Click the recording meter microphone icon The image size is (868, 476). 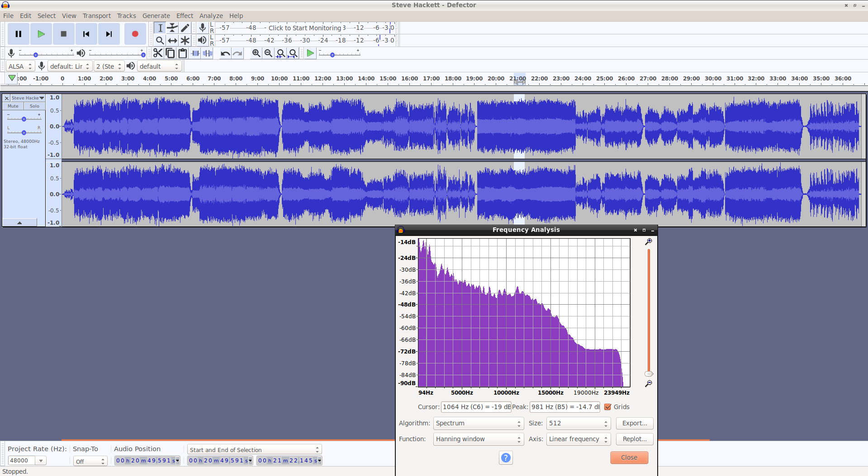tap(203, 28)
